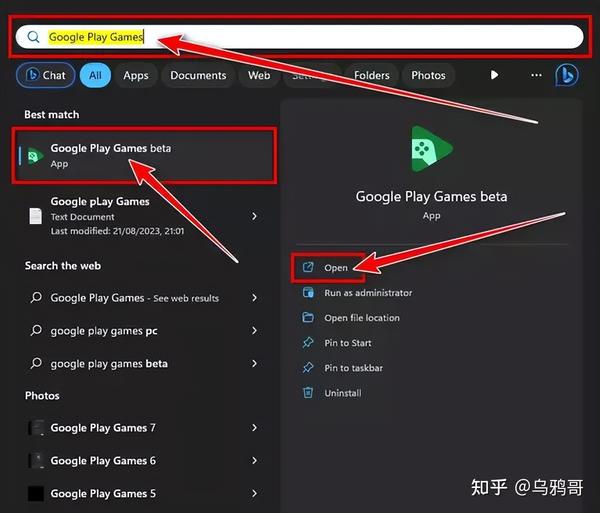
Task: Click the Pin to taskbar pin icon
Action: point(308,368)
